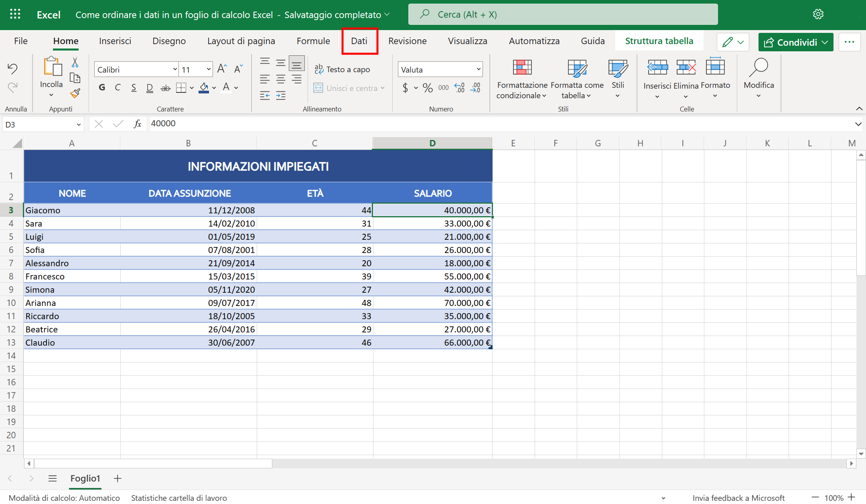866x504 pixels.
Task: Click the Annulla (undo) arrow icon
Action: (12, 68)
